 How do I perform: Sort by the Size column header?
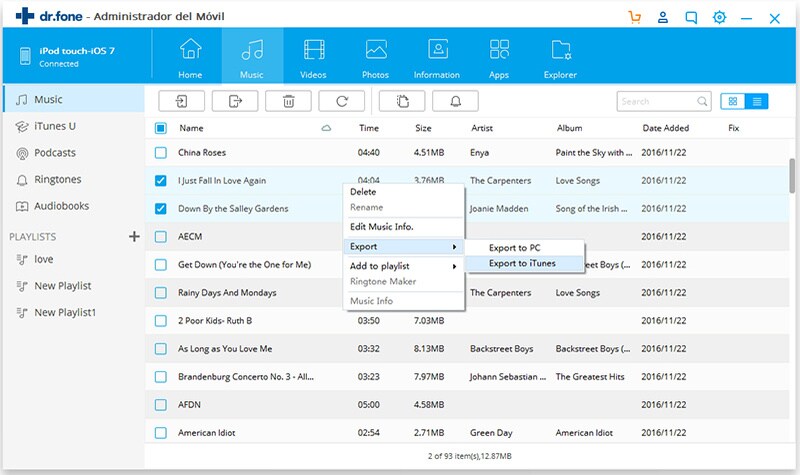point(423,128)
